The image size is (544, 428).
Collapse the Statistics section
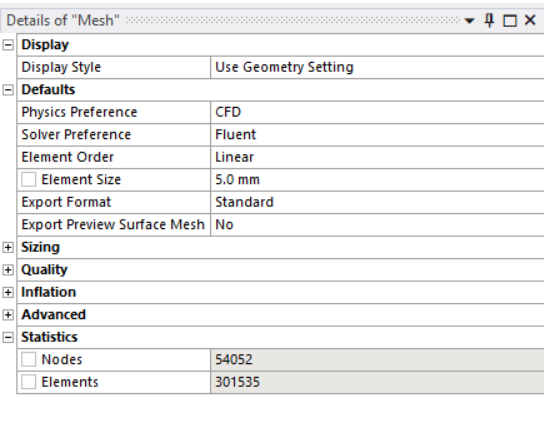8,337
